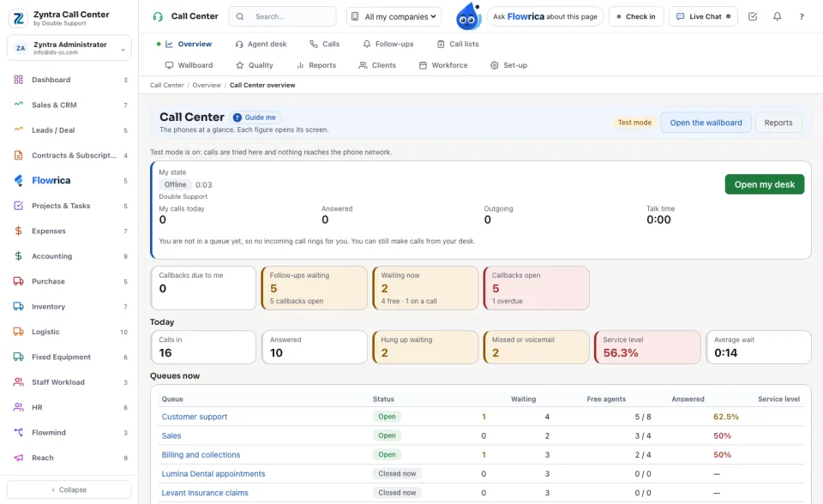Click the Fixed Equipment truck icon
This screenshot has height=504, width=823.
coord(18,357)
